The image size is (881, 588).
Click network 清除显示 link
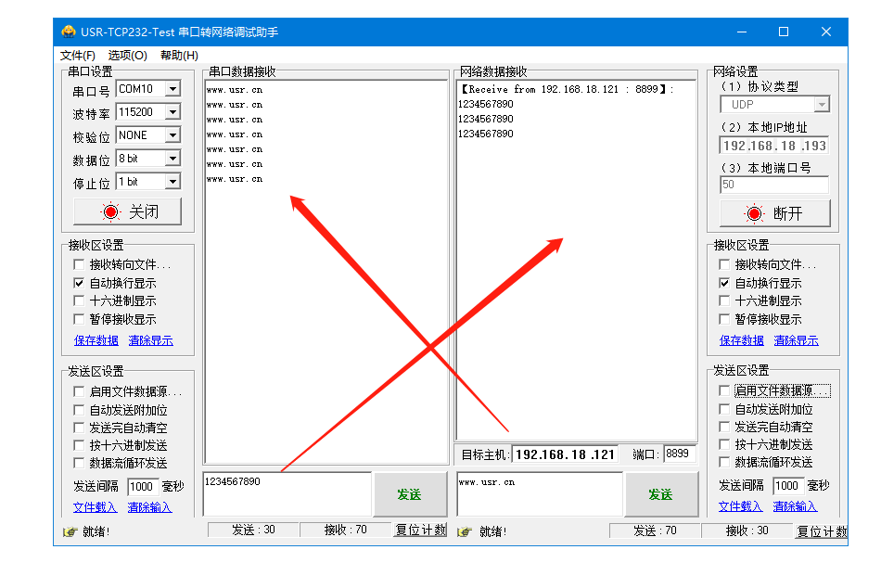pyautogui.click(x=797, y=340)
